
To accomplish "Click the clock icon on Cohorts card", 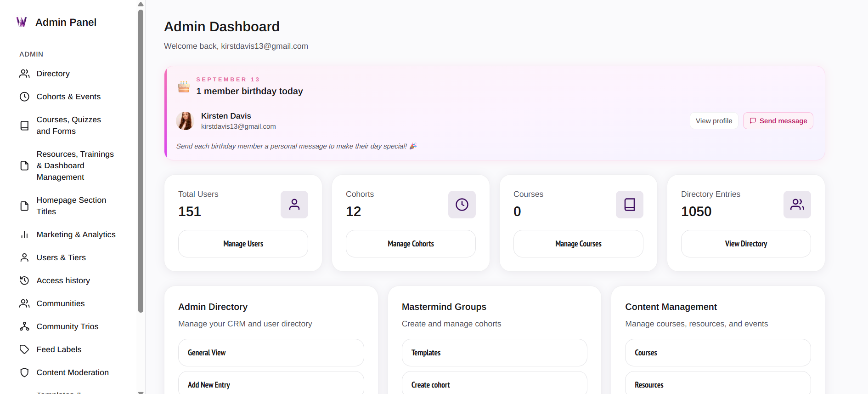I will pos(462,205).
